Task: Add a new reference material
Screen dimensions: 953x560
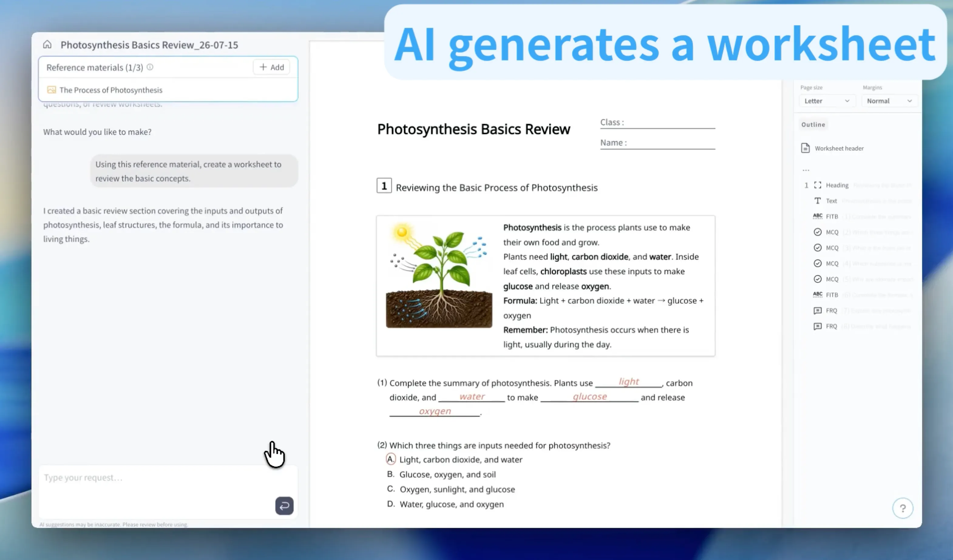Action: click(x=272, y=67)
